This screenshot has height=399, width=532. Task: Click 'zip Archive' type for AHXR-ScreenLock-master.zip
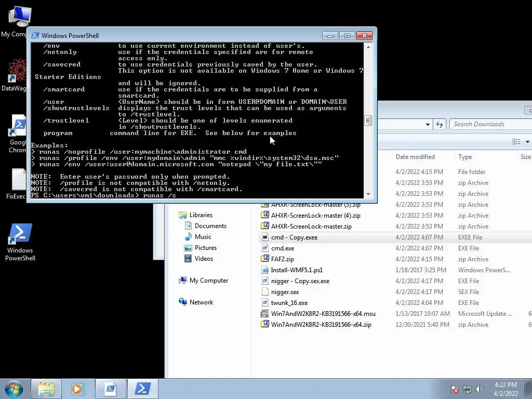point(473,227)
